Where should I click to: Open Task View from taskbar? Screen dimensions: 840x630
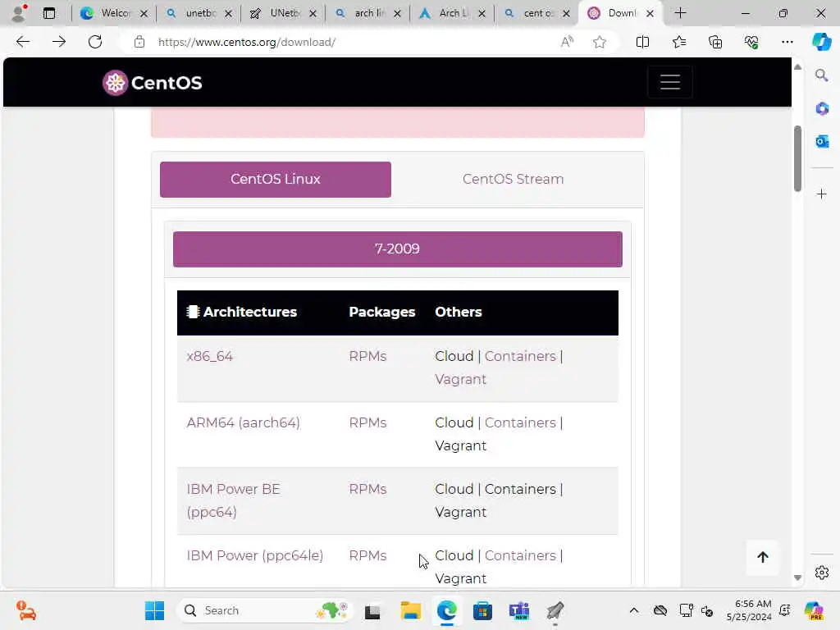(x=372, y=610)
